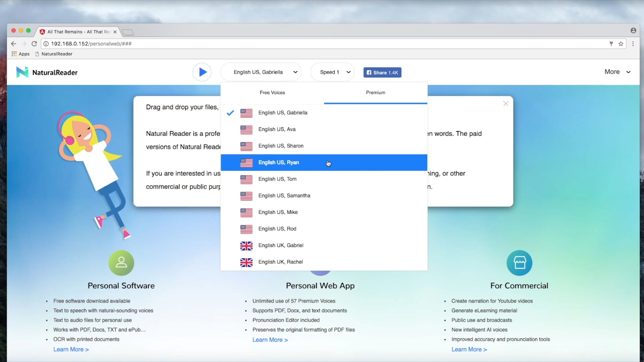Select the English US, Ava voice

(x=324, y=130)
